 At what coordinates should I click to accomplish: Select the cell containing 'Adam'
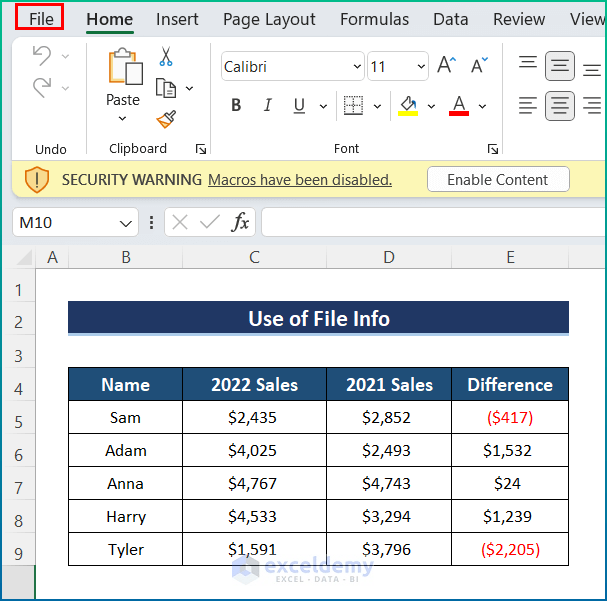pos(125,450)
